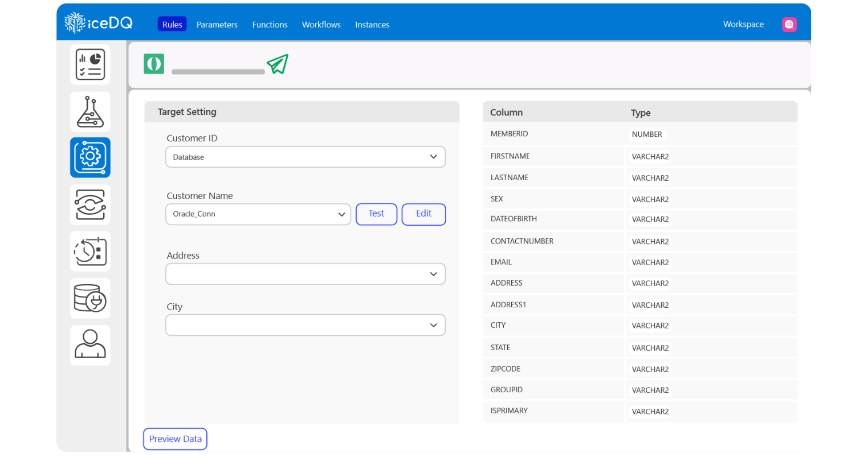The image size is (868, 455).
Task: Click the Test button
Action: 376,214
